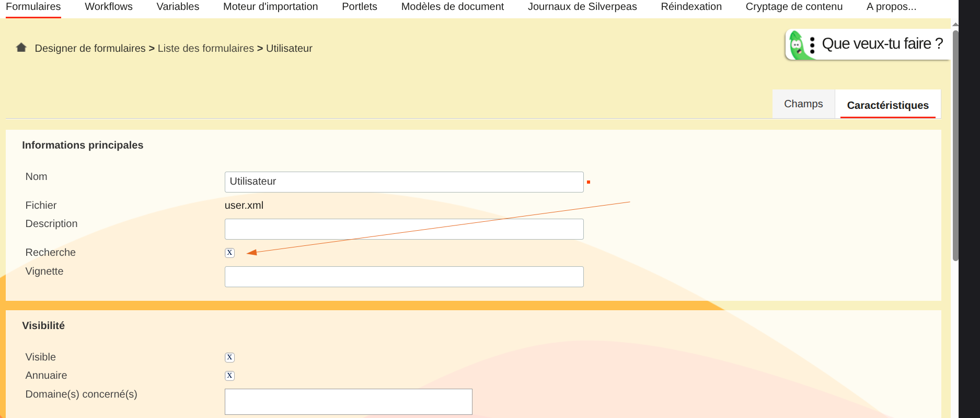Open the three-dot menu beside mascot
Image resolution: width=980 pixels, height=418 pixels.
tap(812, 45)
